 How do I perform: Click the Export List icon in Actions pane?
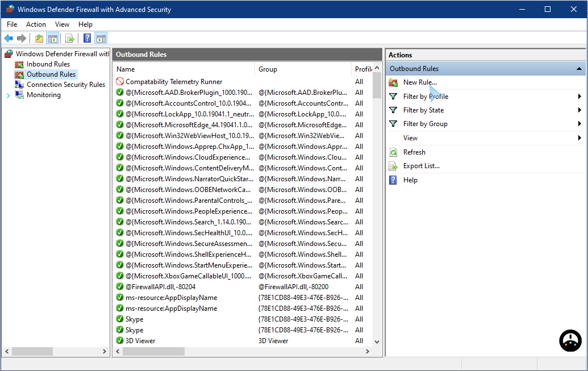coord(393,166)
